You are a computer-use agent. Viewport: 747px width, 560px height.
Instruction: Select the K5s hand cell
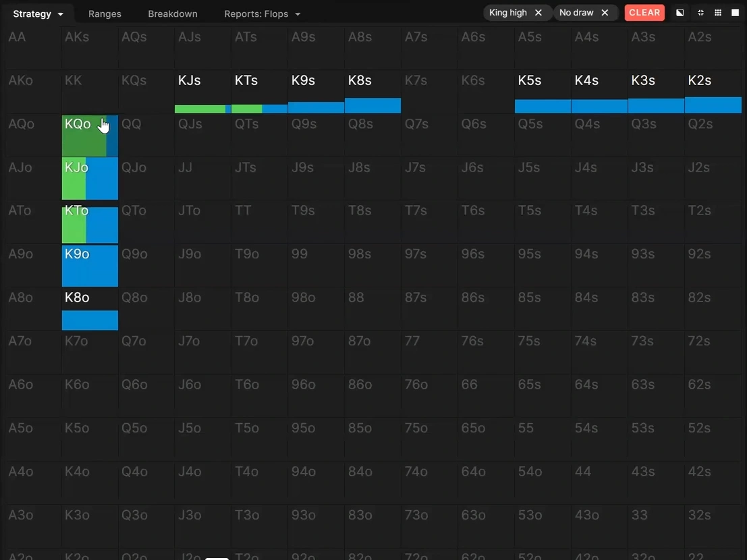click(x=543, y=92)
